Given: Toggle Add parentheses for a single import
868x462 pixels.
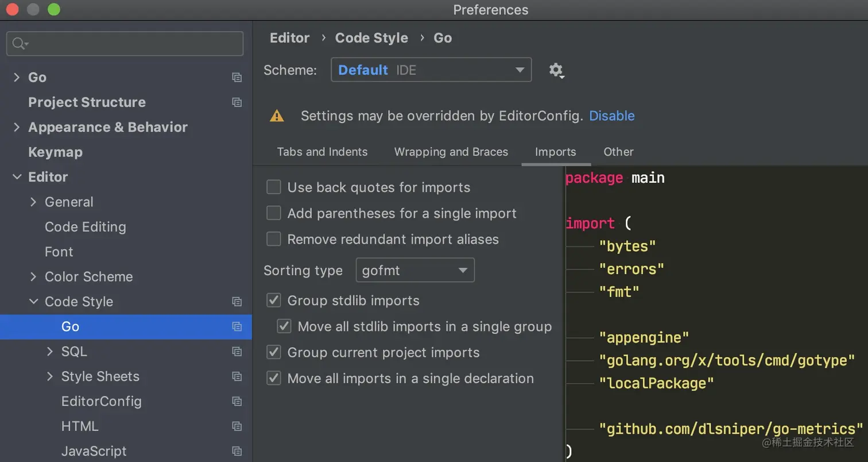Looking at the screenshot, I should pyautogui.click(x=274, y=213).
